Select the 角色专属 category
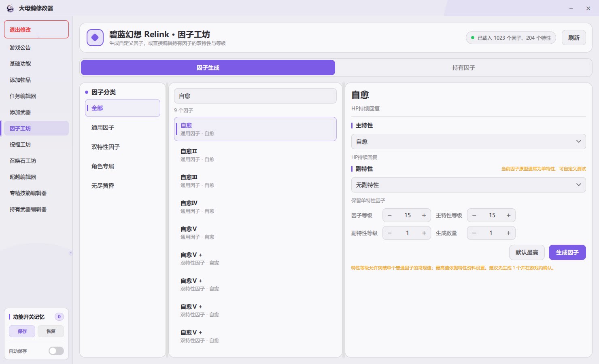This screenshot has width=599, height=364. pyautogui.click(x=123, y=166)
